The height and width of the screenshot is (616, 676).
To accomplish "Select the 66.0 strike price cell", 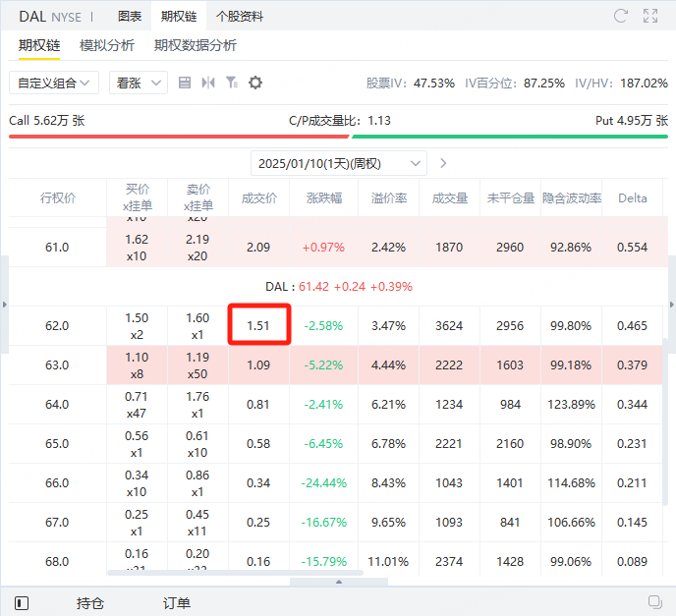I will tap(57, 482).
